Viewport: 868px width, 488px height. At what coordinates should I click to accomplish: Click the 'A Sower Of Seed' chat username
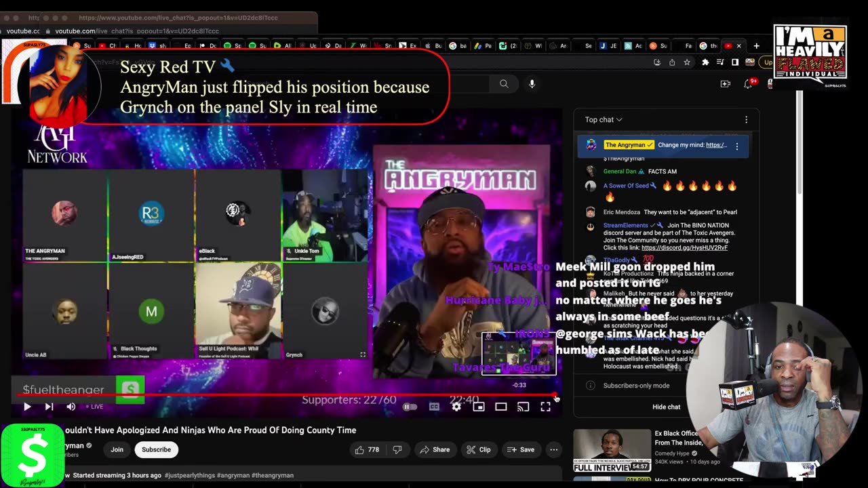(x=626, y=186)
